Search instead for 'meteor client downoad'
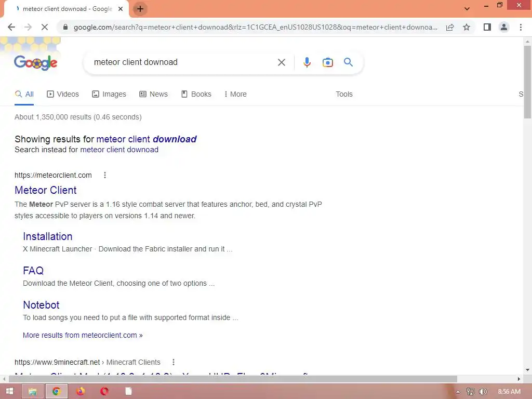The image size is (532, 399). 119,150
